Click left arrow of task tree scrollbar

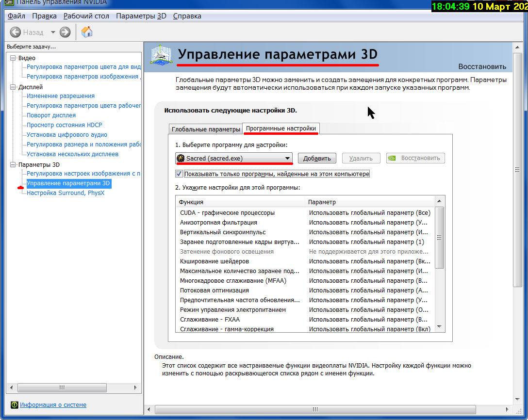tap(12, 388)
